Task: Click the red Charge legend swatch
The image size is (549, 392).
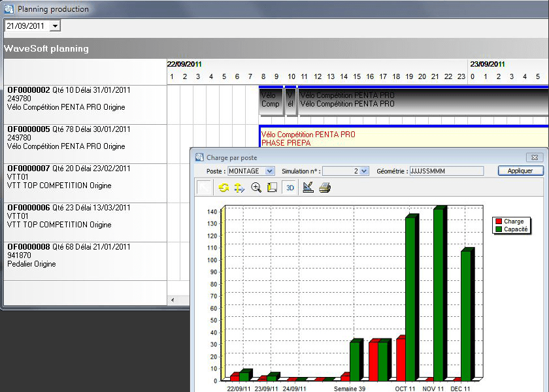Action: [499, 221]
